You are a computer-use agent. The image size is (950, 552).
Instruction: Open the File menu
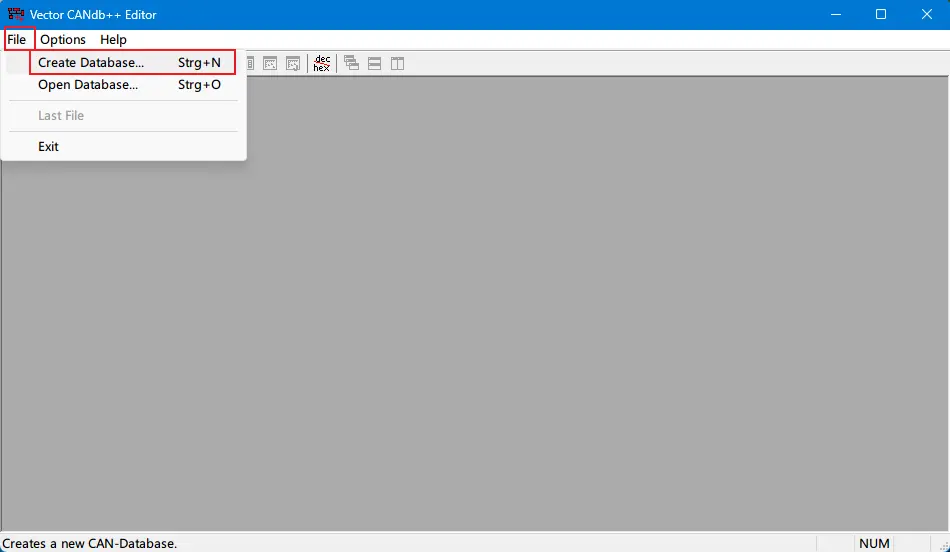click(x=17, y=39)
